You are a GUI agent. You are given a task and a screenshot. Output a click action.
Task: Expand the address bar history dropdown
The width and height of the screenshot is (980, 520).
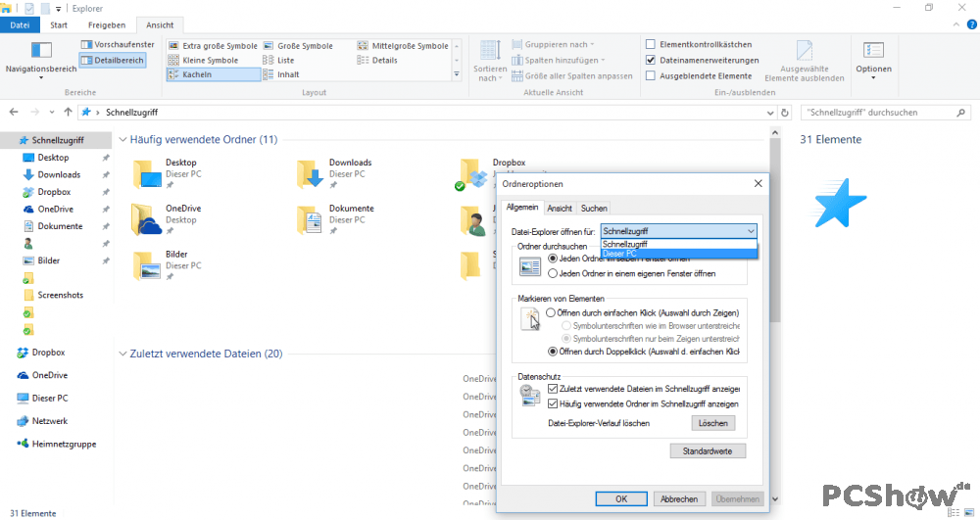pos(770,113)
